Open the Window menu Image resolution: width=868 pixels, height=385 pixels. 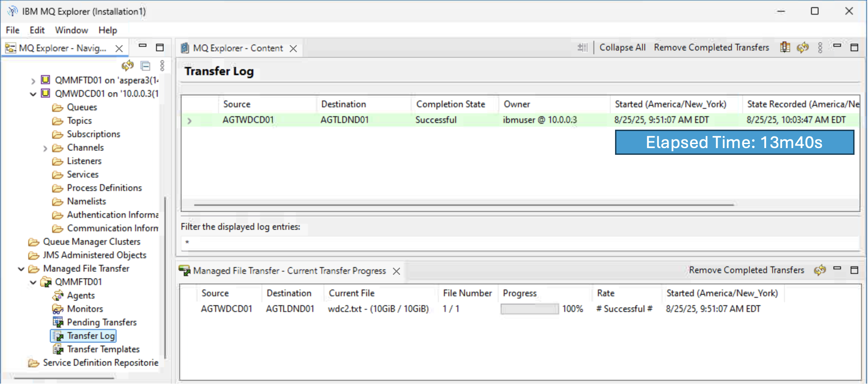tap(71, 30)
